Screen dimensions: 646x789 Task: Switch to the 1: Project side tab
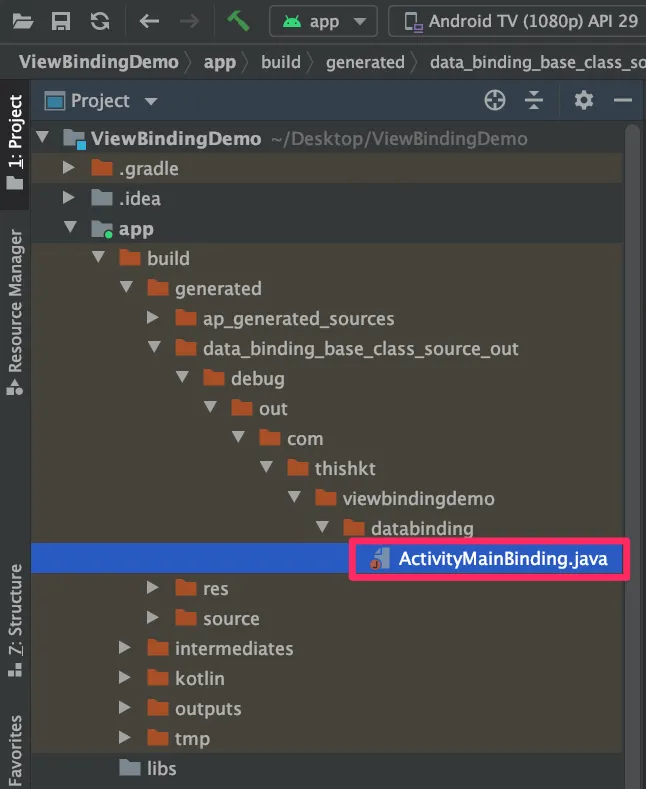[15, 142]
